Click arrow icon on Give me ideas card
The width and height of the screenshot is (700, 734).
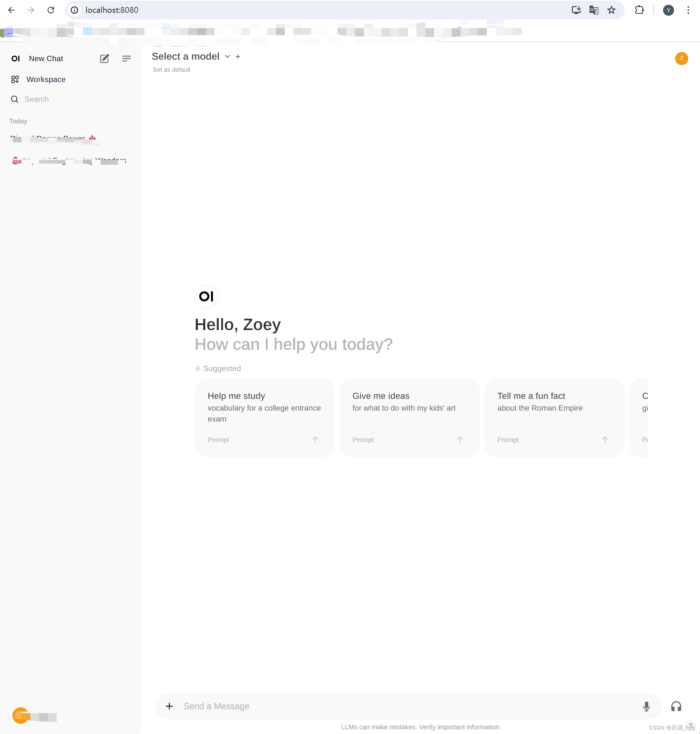pyautogui.click(x=460, y=440)
